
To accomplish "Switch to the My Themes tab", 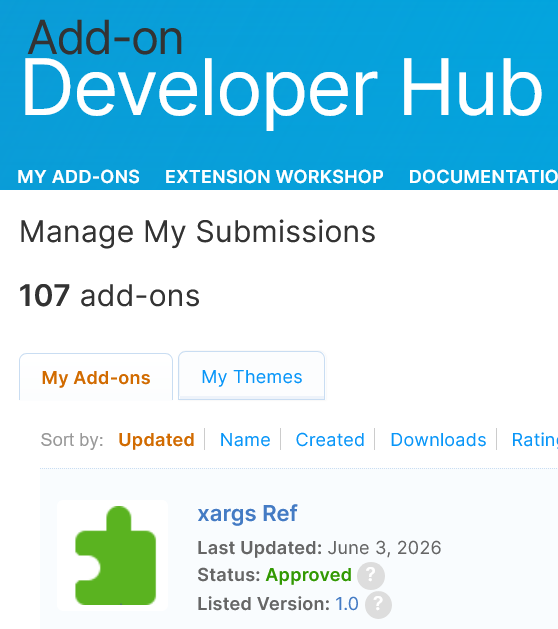I will pos(252,376).
